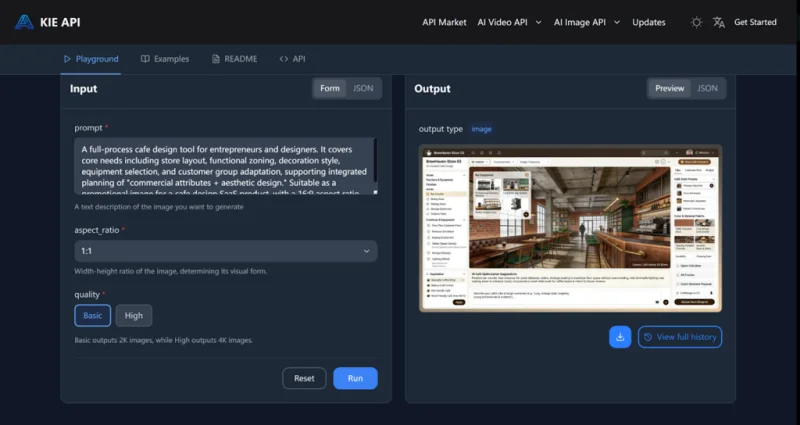Click the Run button
The image size is (800, 425).
[x=355, y=378]
